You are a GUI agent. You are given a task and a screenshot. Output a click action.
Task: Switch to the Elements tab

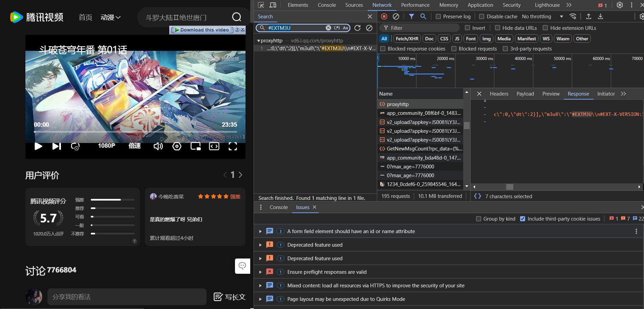pos(298,5)
